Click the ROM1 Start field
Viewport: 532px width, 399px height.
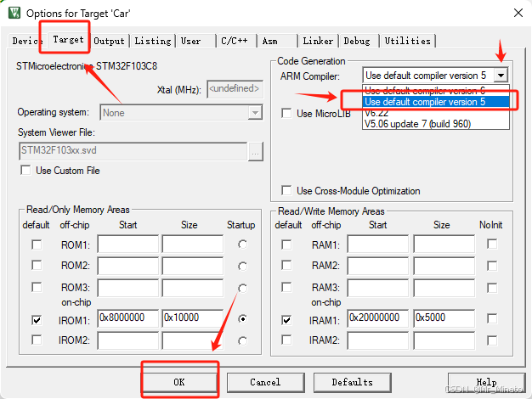128,244
